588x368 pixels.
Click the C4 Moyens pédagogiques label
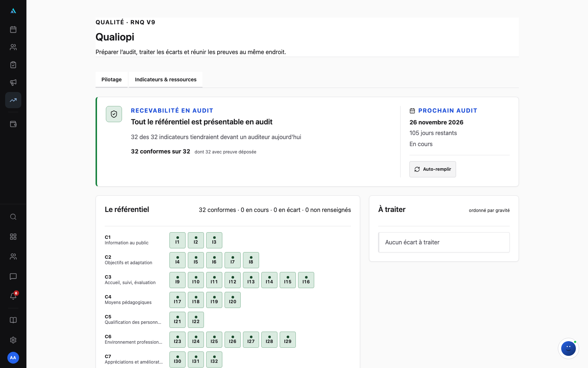(x=128, y=300)
